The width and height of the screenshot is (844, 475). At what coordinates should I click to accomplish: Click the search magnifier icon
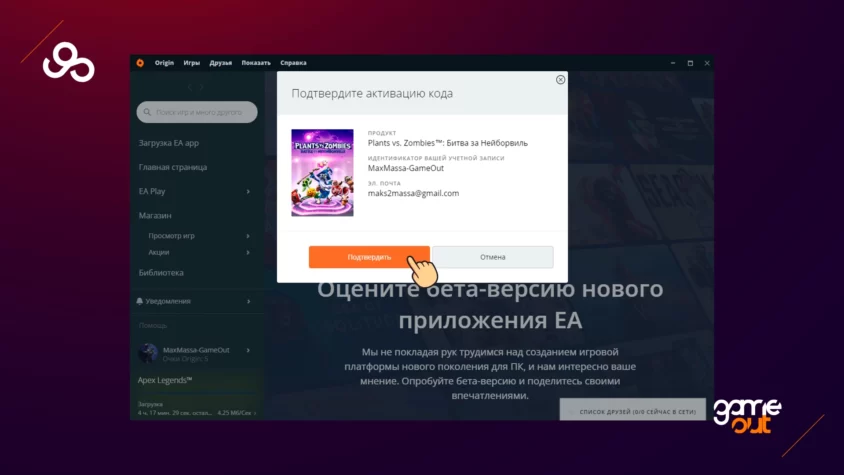pyautogui.click(x=147, y=112)
